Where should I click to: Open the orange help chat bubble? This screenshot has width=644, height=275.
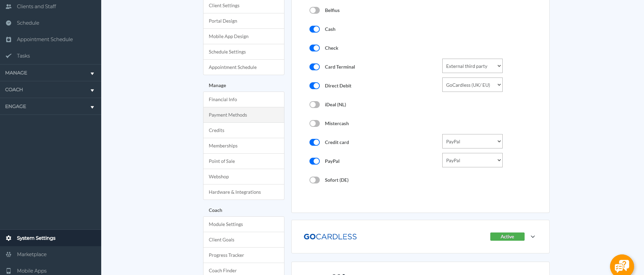point(621,265)
